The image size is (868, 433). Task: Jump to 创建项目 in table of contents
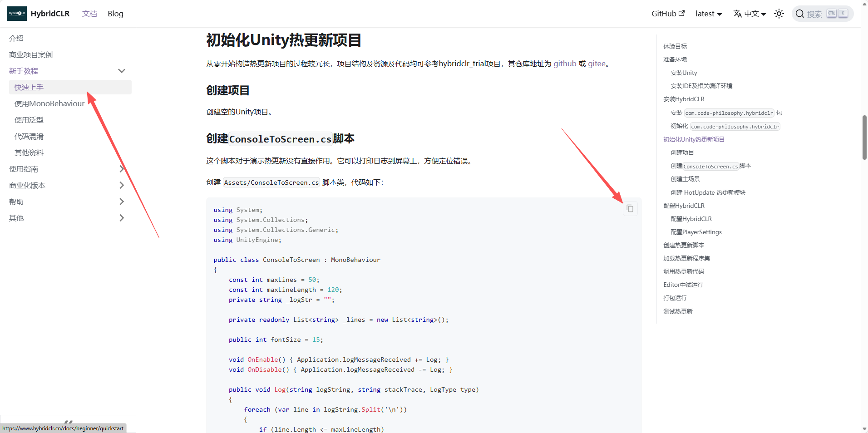pos(682,153)
